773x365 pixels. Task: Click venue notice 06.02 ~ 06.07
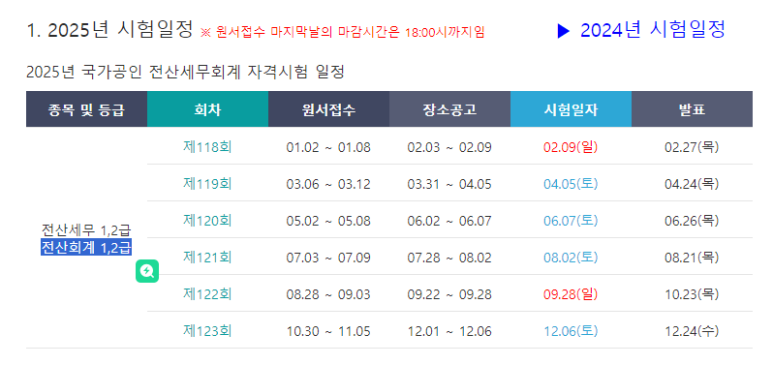click(450, 221)
